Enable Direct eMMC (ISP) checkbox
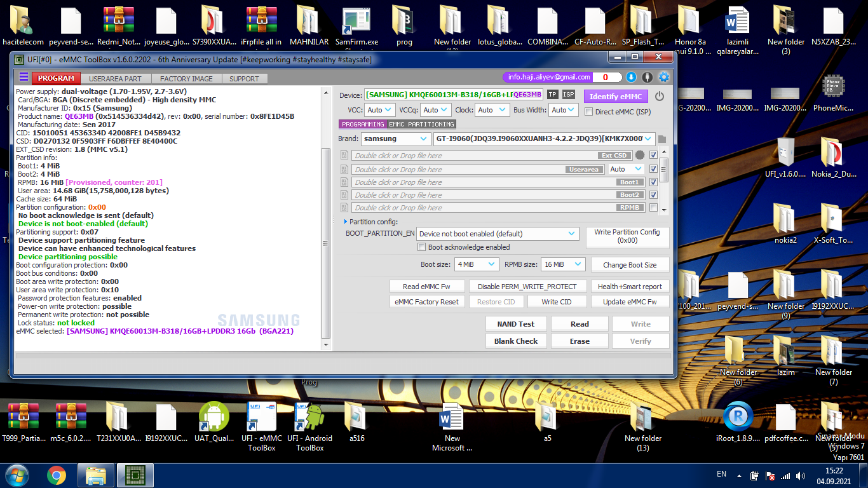The image size is (868, 488). 588,112
